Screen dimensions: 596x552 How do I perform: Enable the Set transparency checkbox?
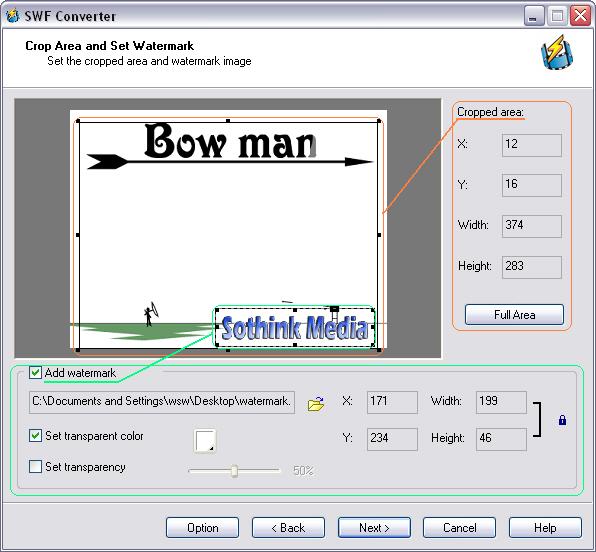(35, 466)
